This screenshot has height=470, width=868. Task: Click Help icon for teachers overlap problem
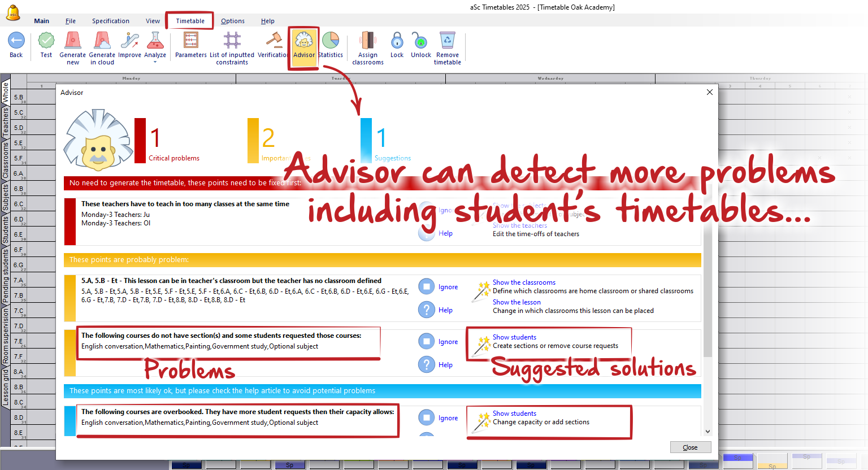[427, 233]
